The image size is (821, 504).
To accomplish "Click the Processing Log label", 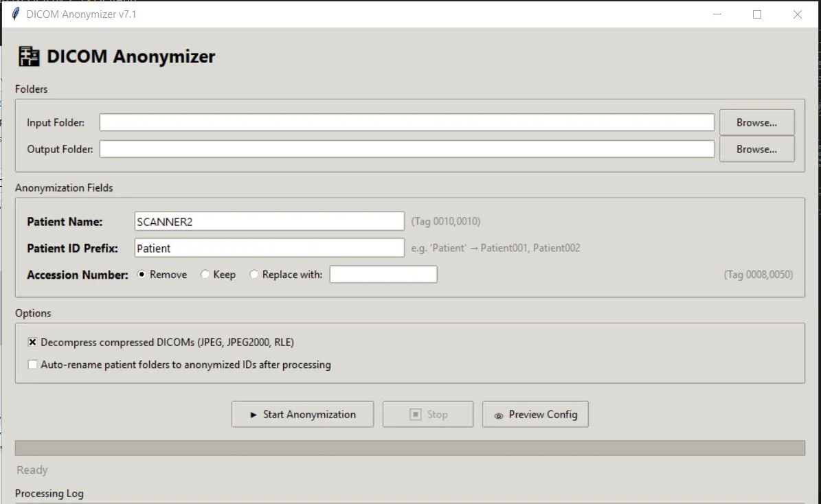I will tap(49, 493).
